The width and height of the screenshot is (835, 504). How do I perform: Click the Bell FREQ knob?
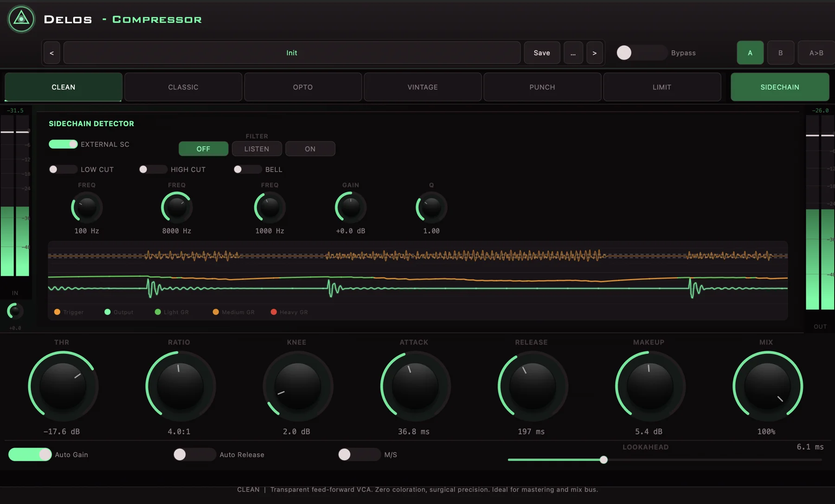point(270,208)
